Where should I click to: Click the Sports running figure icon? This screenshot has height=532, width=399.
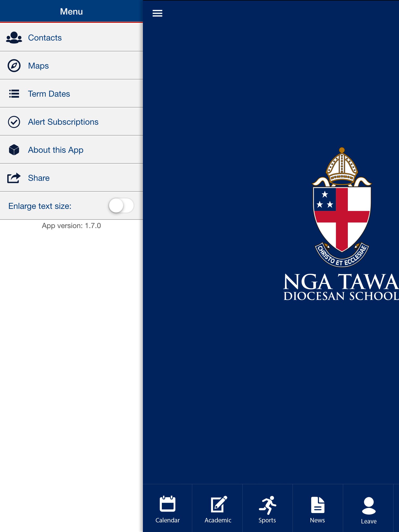(268, 505)
